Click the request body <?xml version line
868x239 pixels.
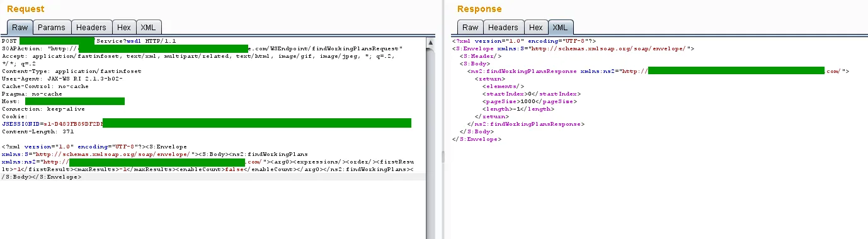coord(94,147)
